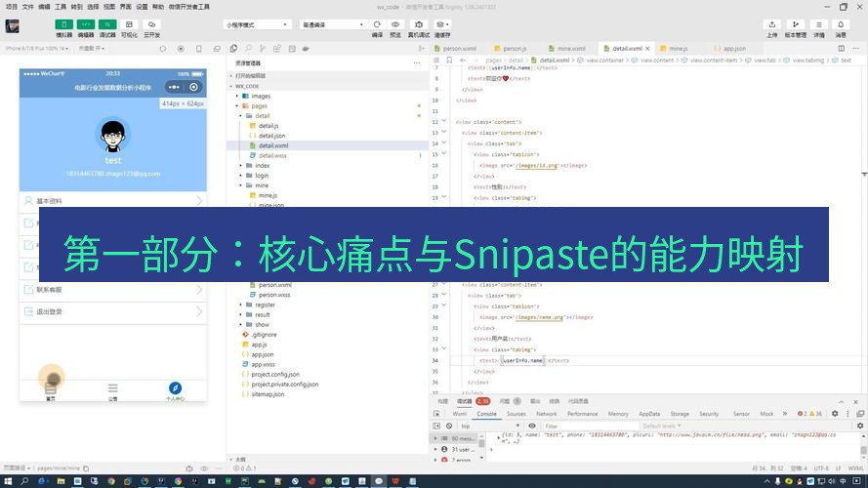The height and width of the screenshot is (488, 868).
Task: Open the source control branch icon
Action: 263,49
